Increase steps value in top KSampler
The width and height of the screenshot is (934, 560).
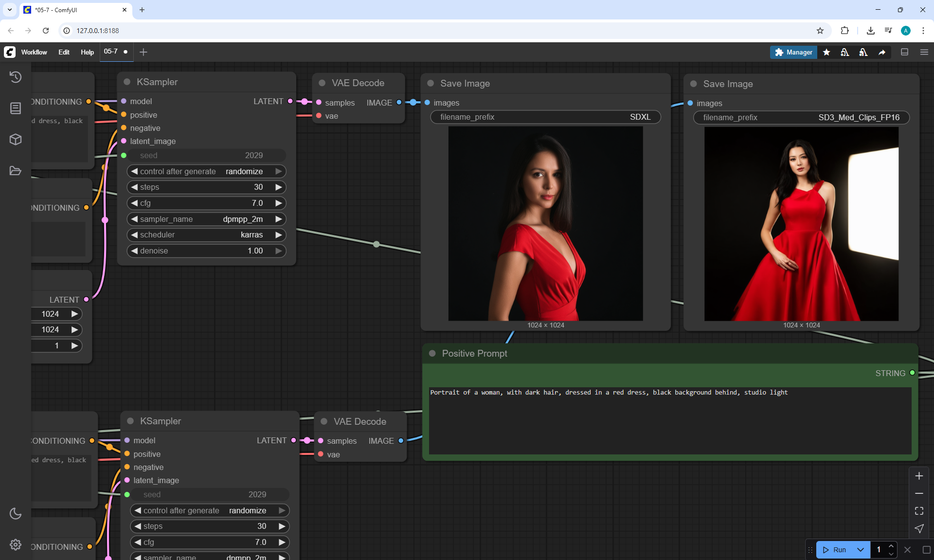(279, 187)
